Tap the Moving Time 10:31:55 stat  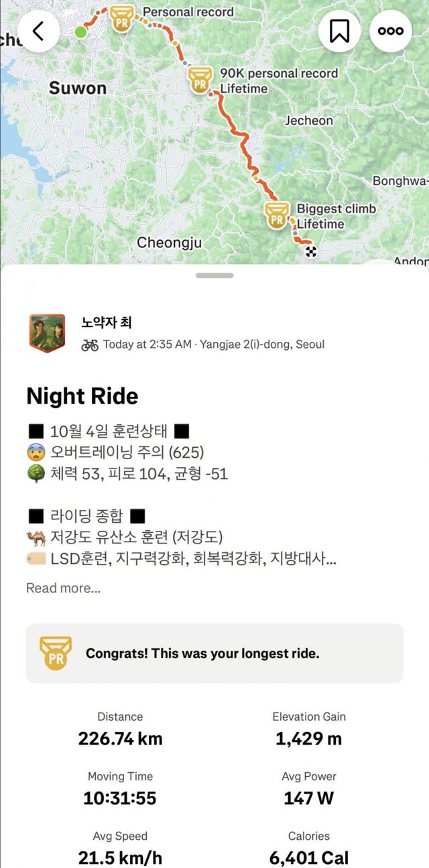pyautogui.click(x=120, y=788)
